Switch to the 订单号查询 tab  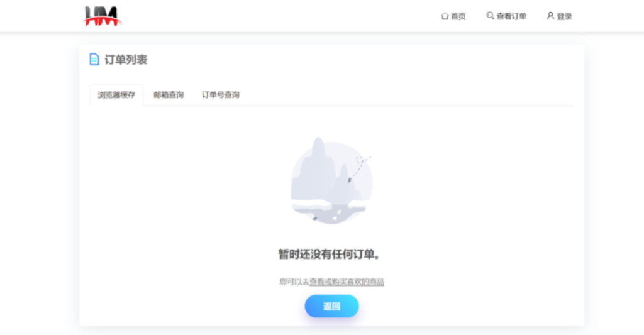(x=220, y=95)
